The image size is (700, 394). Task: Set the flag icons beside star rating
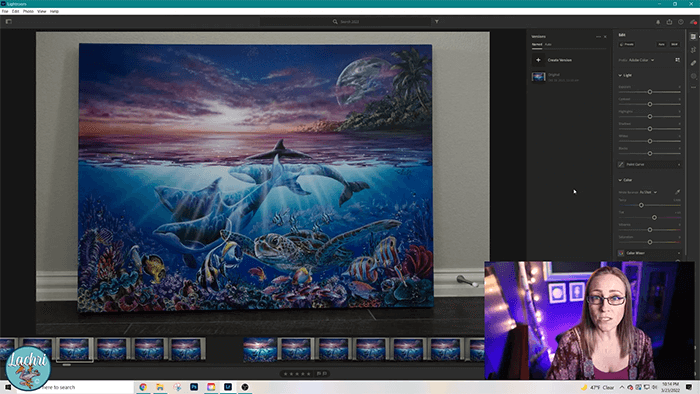click(x=322, y=373)
